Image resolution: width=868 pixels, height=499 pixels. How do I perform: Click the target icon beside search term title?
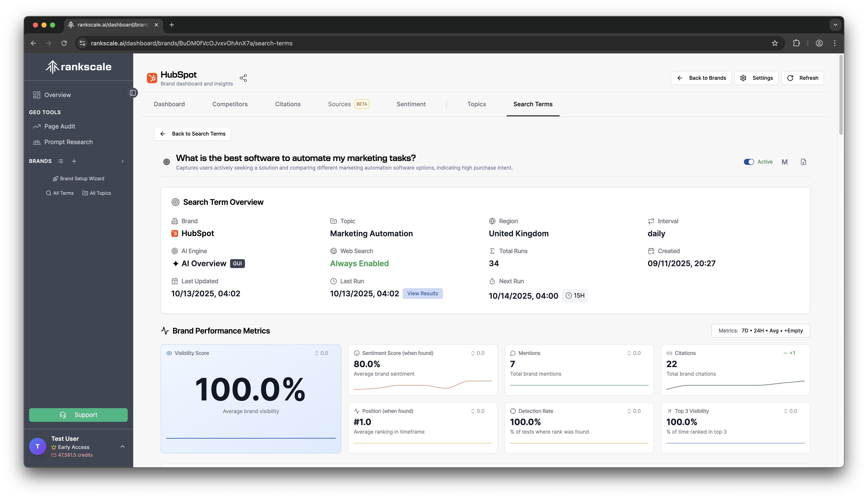[166, 162]
